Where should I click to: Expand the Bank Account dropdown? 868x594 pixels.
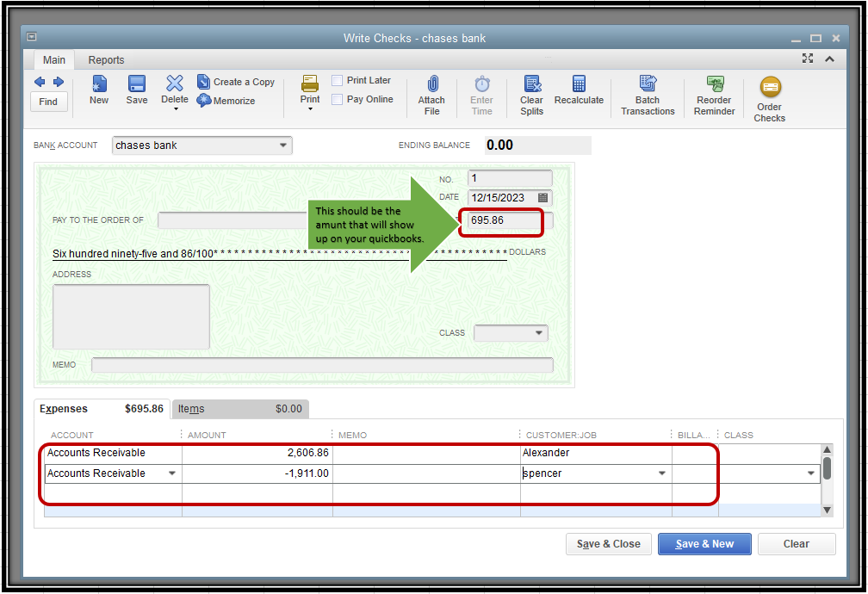click(x=282, y=145)
